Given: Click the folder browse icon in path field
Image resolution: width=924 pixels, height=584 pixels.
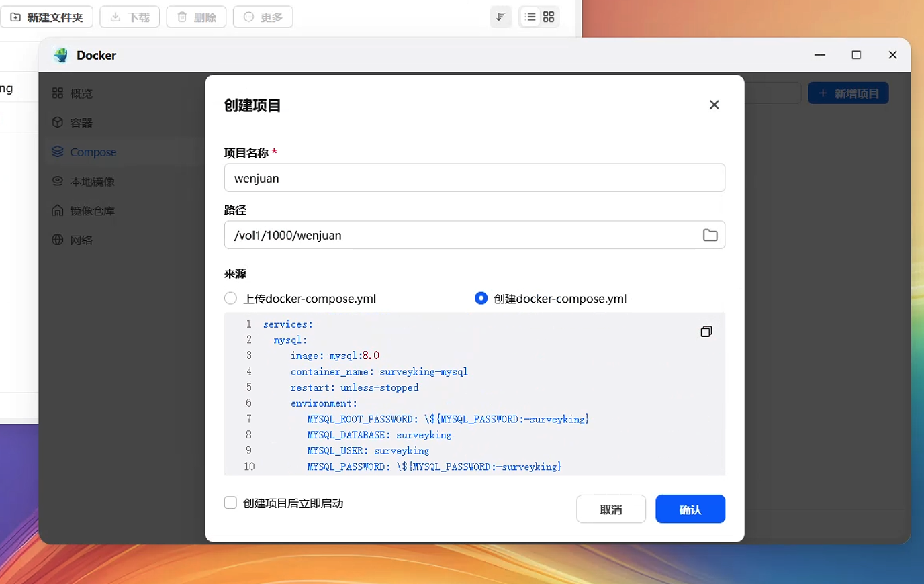Looking at the screenshot, I should pyautogui.click(x=710, y=235).
